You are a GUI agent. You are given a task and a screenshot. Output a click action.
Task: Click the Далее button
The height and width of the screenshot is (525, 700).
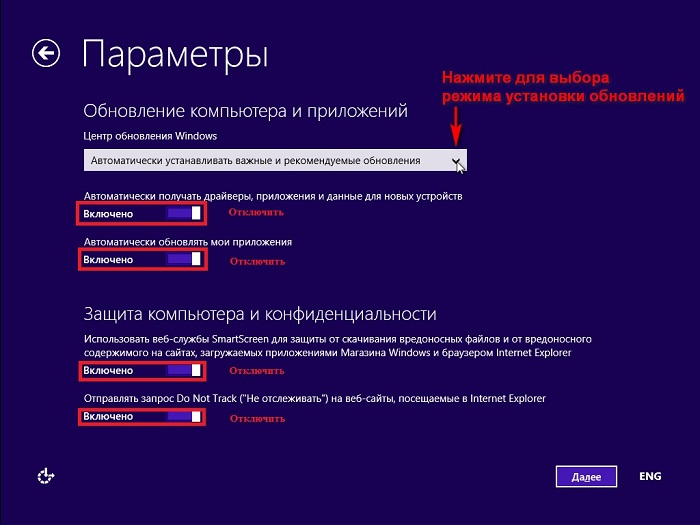[x=586, y=477]
